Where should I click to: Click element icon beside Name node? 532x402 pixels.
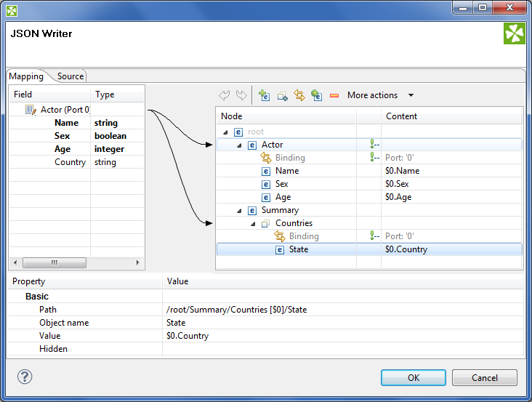pos(266,172)
